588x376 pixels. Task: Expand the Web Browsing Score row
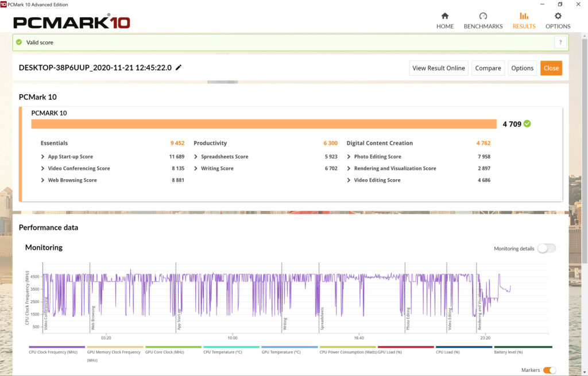[42, 180]
